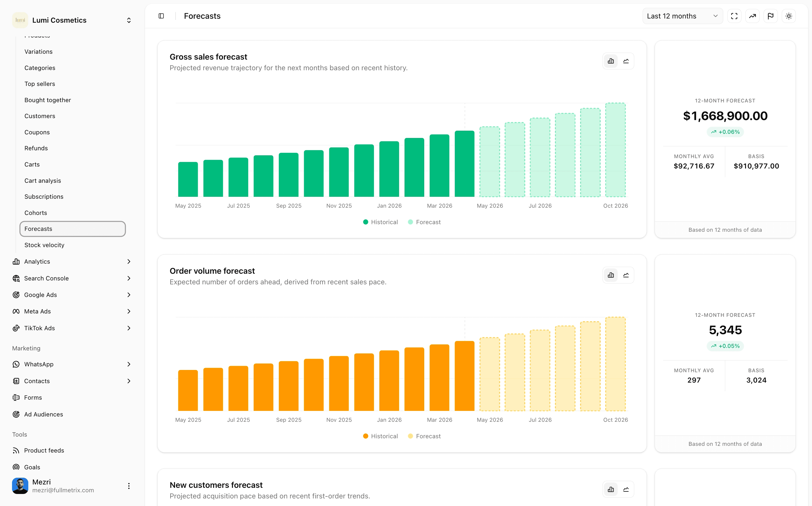The height and width of the screenshot is (506, 812).
Task: Open user menu three-dot icon
Action: [129, 486]
